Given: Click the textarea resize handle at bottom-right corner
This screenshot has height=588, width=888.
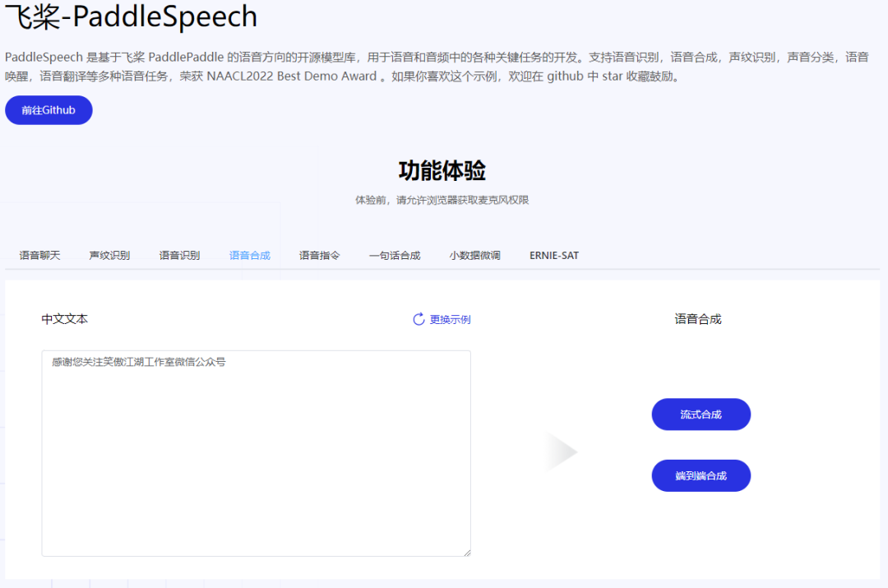Looking at the screenshot, I should click(x=467, y=552).
